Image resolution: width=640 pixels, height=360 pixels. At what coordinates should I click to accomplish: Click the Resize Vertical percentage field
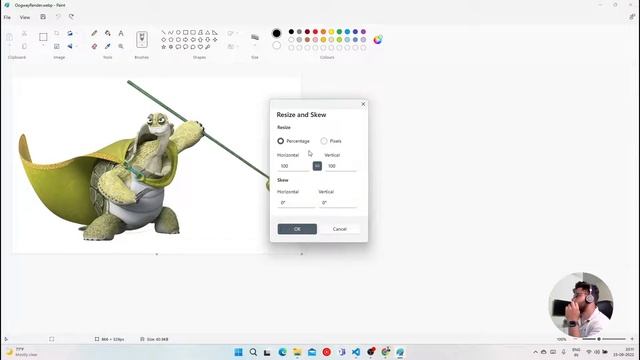point(341,166)
